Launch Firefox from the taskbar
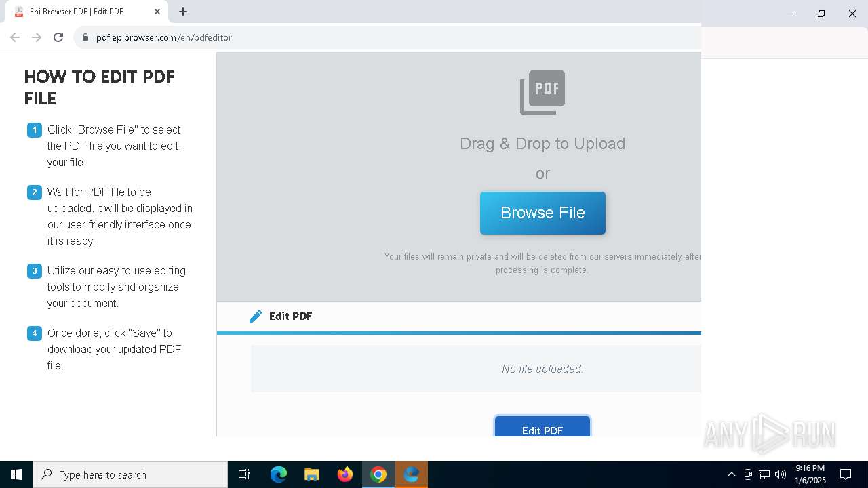The height and width of the screenshot is (488, 868). pos(345,474)
